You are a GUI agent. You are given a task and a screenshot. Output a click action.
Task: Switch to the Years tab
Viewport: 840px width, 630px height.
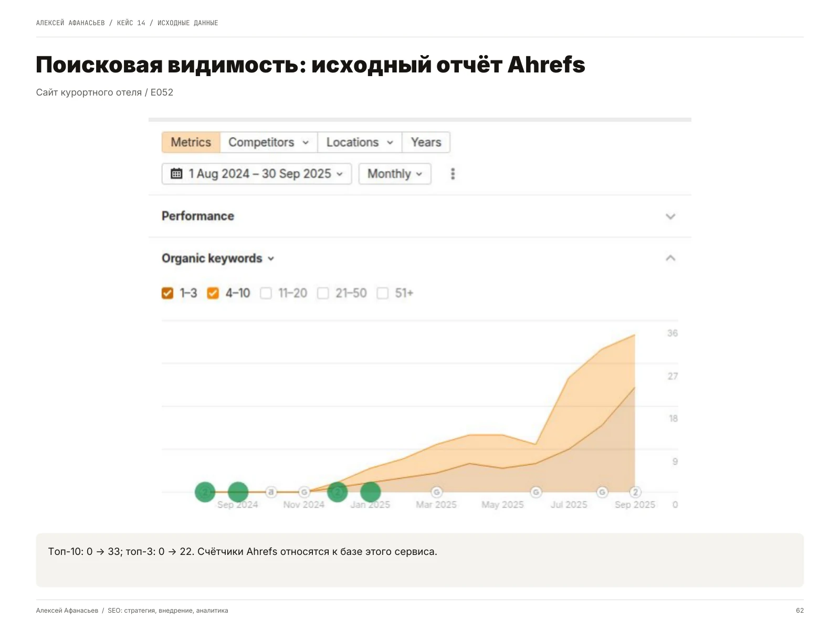click(x=426, y=142)
